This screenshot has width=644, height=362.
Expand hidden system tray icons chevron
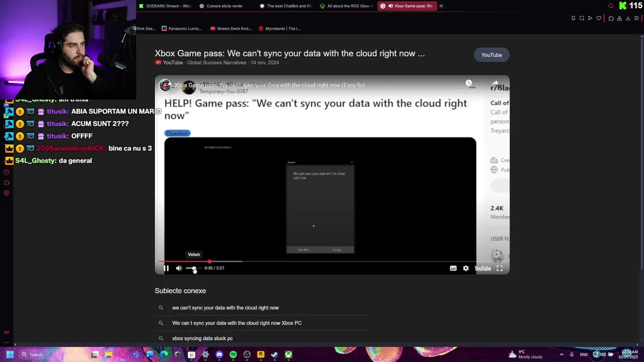coord(561,354)
